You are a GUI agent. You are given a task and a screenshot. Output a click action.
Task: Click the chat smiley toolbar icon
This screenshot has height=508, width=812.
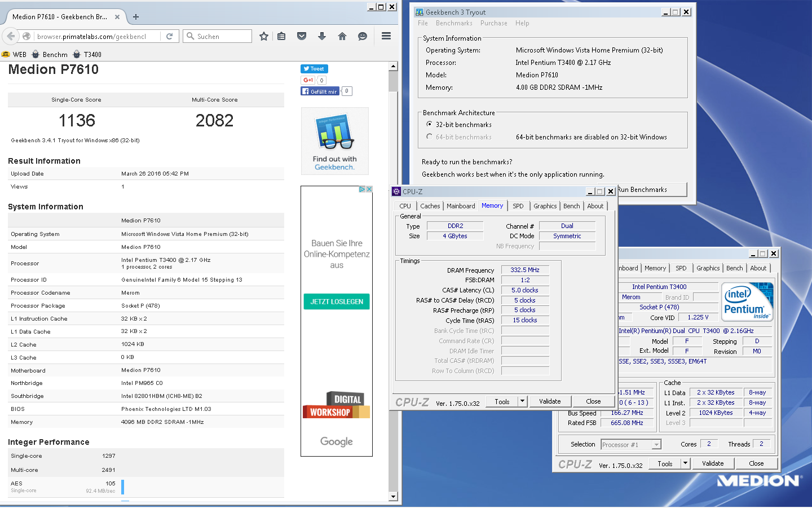point(363,36)
